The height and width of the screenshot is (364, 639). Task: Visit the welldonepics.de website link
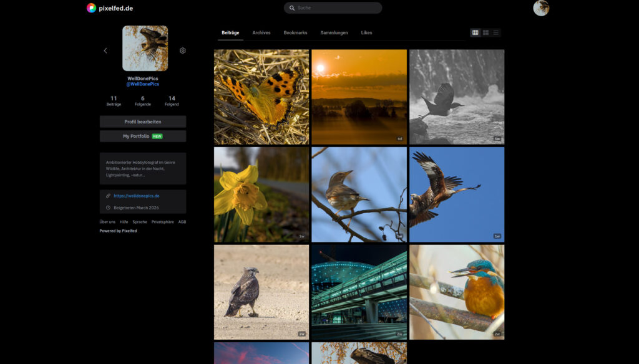(x=137, y=196)
